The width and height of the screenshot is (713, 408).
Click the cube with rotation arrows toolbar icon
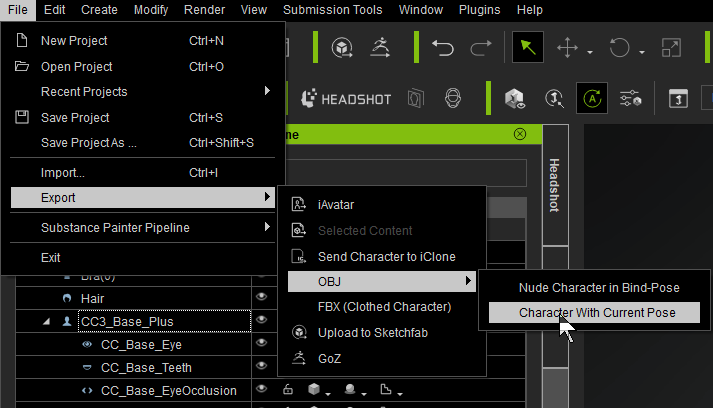pos(342,47)
